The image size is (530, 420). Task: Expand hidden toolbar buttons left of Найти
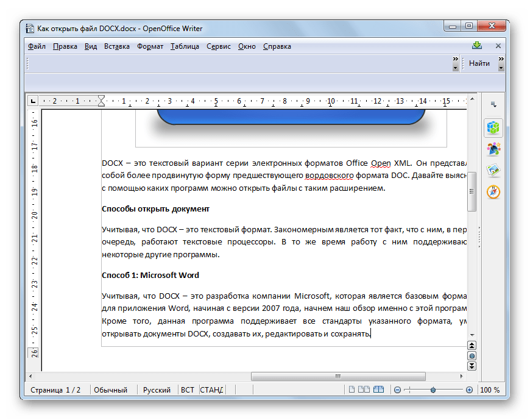pos(455,63)
